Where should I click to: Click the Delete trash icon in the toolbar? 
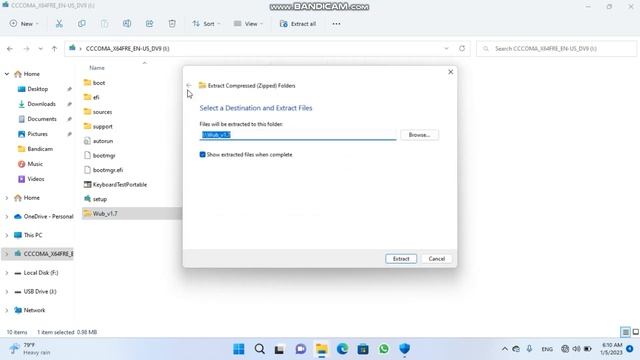[172, 24]
